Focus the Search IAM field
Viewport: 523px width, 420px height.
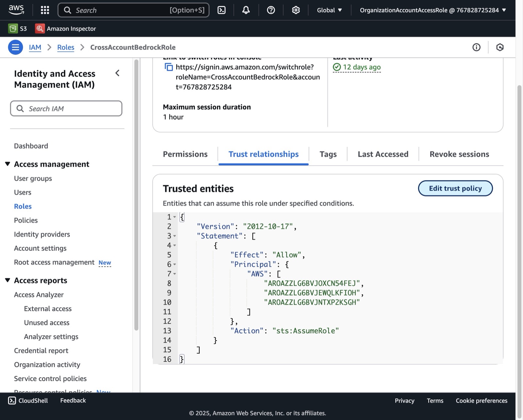pyautogui.click(x=66, y=109)
